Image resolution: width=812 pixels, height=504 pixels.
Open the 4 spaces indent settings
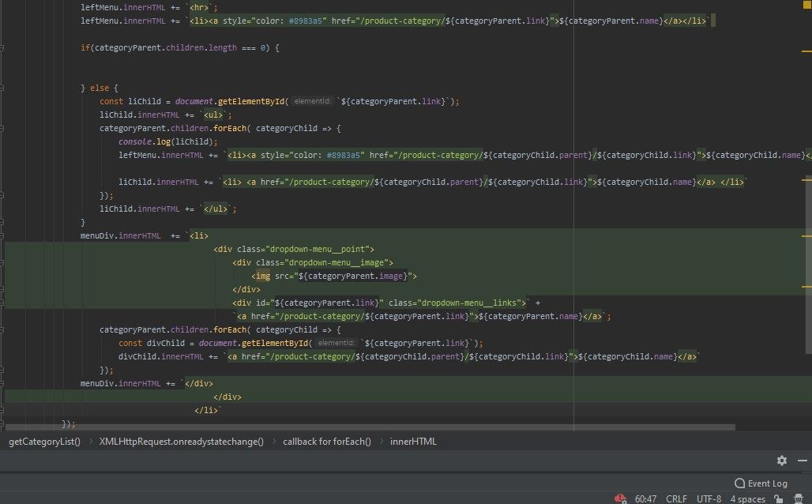747,498
